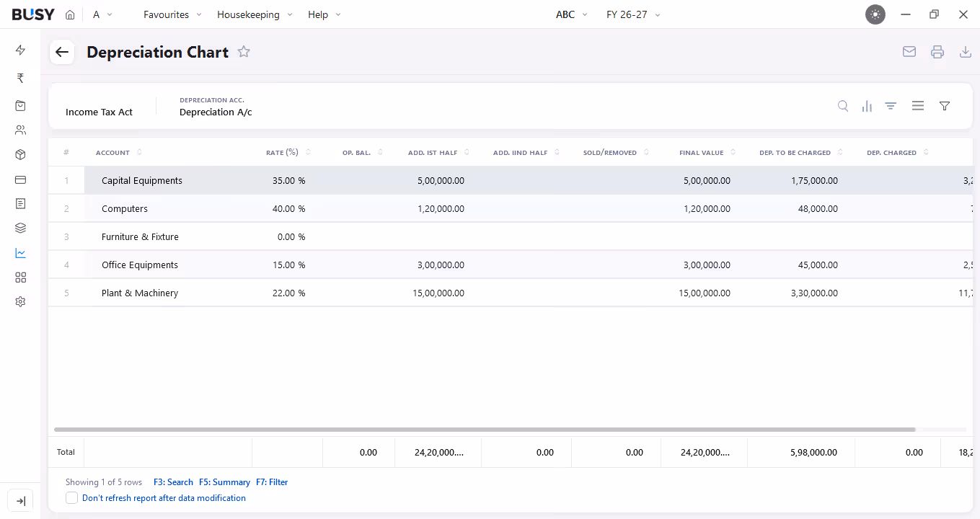Click the F7: Filter link
This screenshot has width=980, height=519.
point(272,482)
